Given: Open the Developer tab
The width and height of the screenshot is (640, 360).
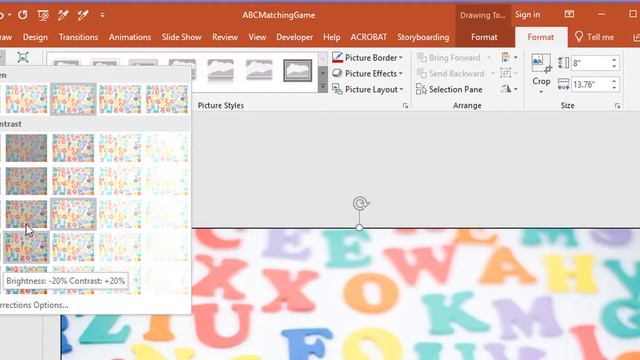Looking at the screenshot, I should coord(295,37).
